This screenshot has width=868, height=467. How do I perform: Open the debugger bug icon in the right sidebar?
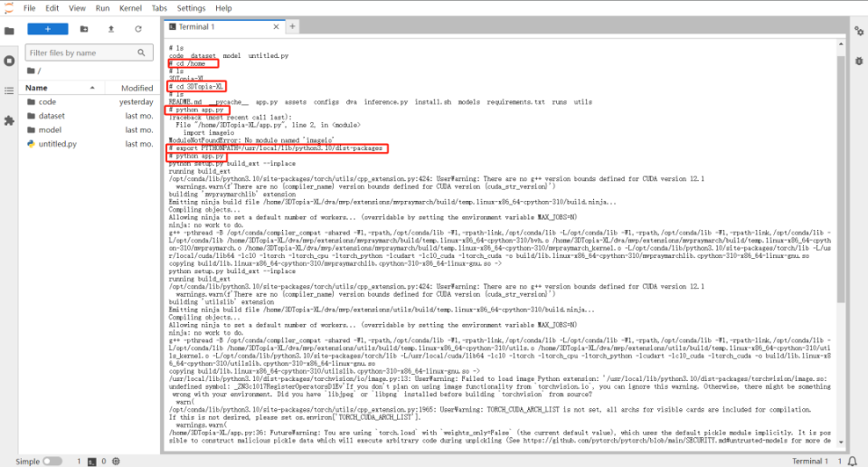pos(859,61)
